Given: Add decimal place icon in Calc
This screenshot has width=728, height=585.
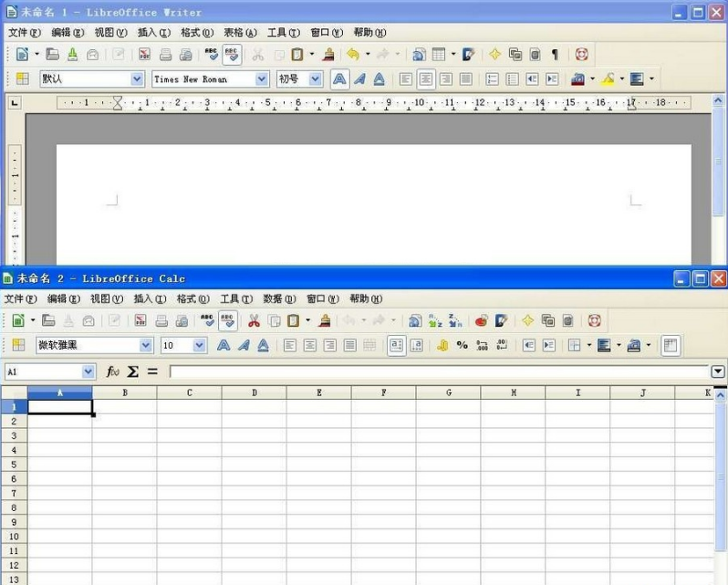Looking at the screenshot, I should (x=482, y=345).
